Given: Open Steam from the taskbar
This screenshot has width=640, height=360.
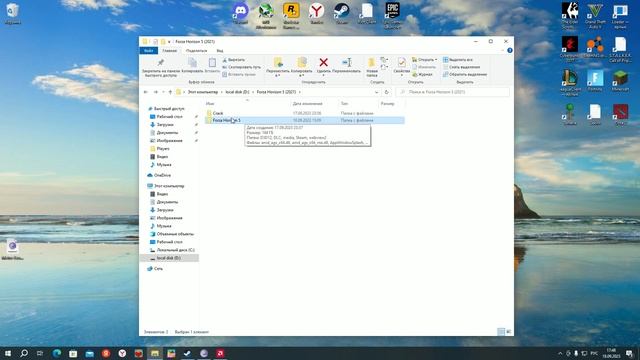Looking at the screenshot, I should (187, 353).
